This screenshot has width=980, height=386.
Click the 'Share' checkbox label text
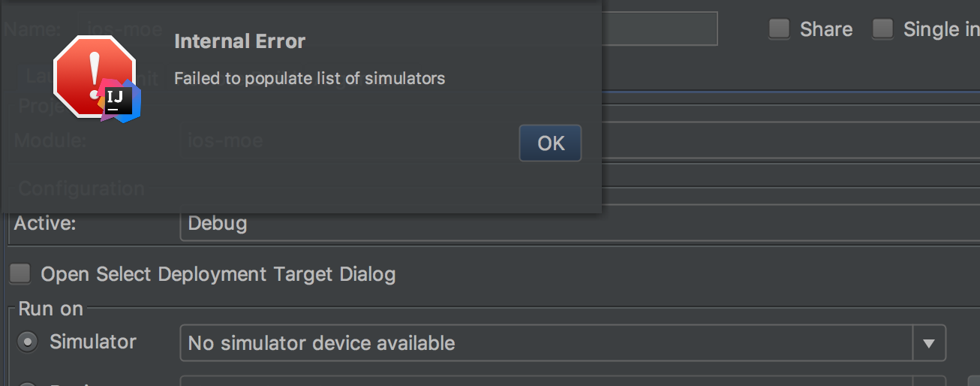point(826,29)
